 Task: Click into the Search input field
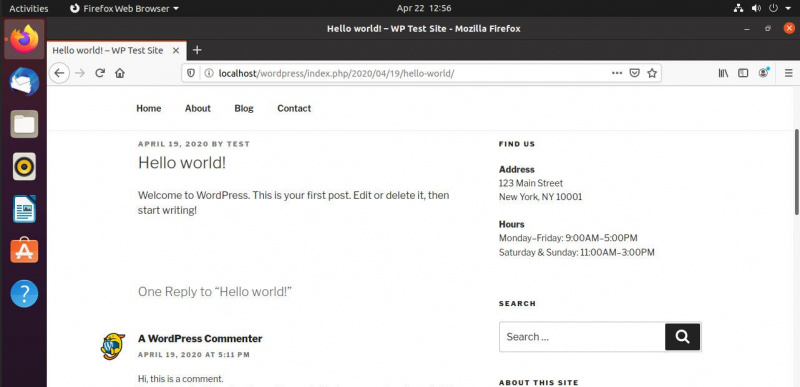click(582, 337)
